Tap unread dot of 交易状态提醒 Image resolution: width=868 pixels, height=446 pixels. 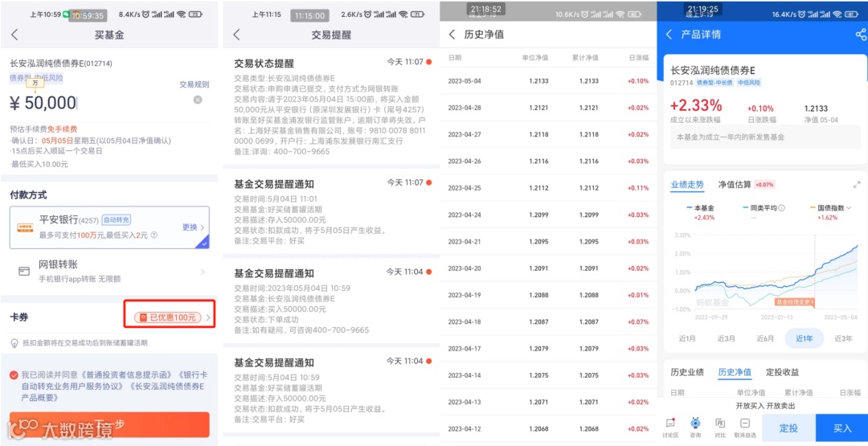click(429, 61)
